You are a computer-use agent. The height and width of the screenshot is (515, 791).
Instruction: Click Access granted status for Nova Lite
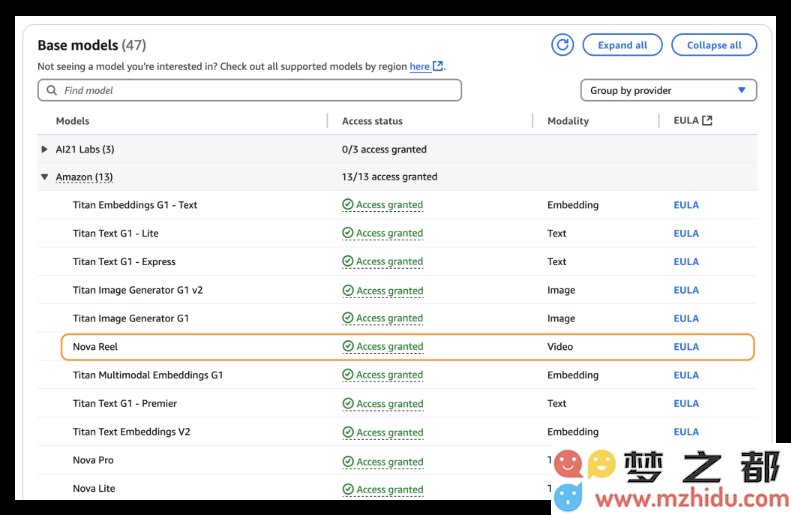tap(383, 489)
